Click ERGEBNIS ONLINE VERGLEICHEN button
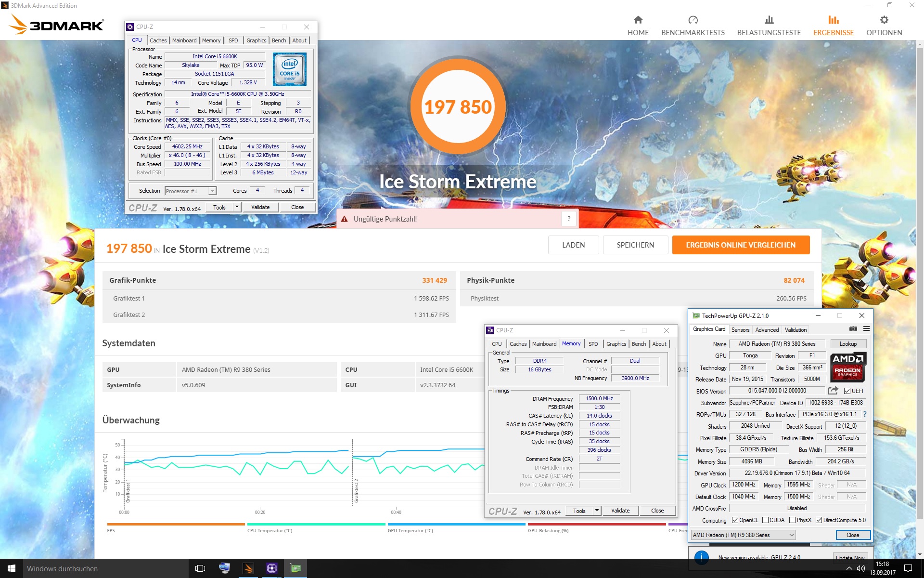The image size is (924, 578). (741, 245)
